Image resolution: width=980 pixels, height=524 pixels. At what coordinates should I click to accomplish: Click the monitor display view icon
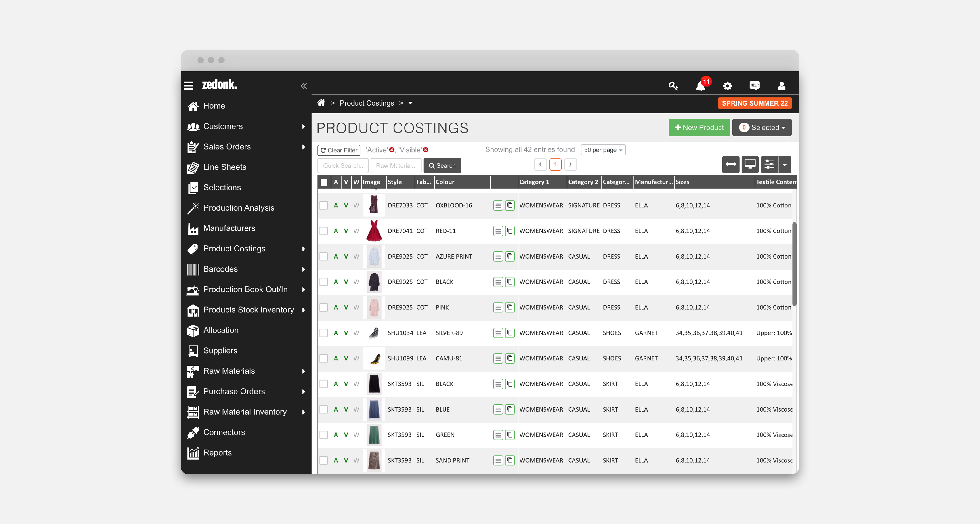point(750,164)
